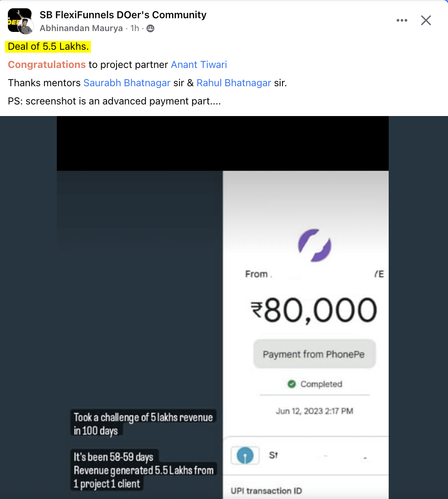
Task: Click the ₹80,000 amount in the screenshot
Action: (314, 311)
